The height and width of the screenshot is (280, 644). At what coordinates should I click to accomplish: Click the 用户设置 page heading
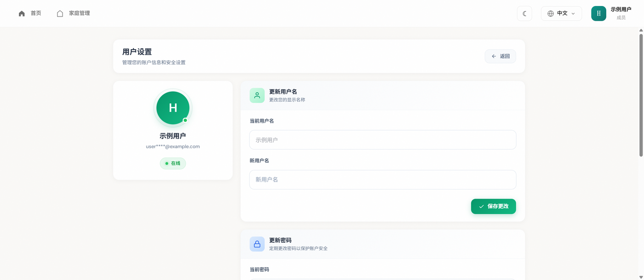[137, 52]
